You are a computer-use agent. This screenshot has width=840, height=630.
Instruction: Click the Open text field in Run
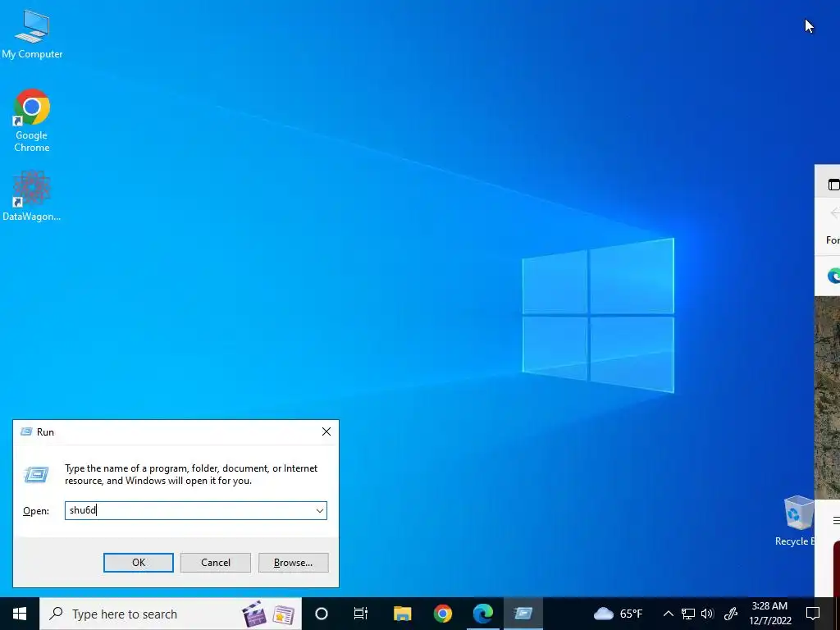195,510
